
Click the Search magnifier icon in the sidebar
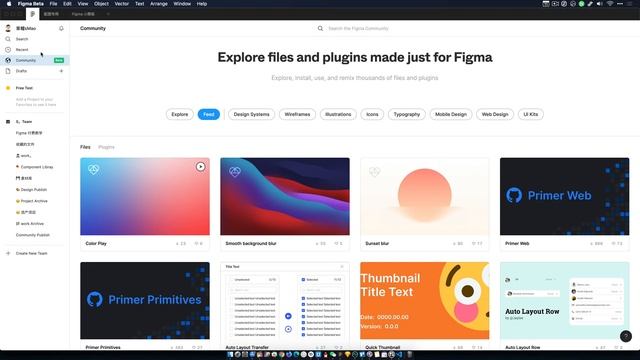coord(8,39)
